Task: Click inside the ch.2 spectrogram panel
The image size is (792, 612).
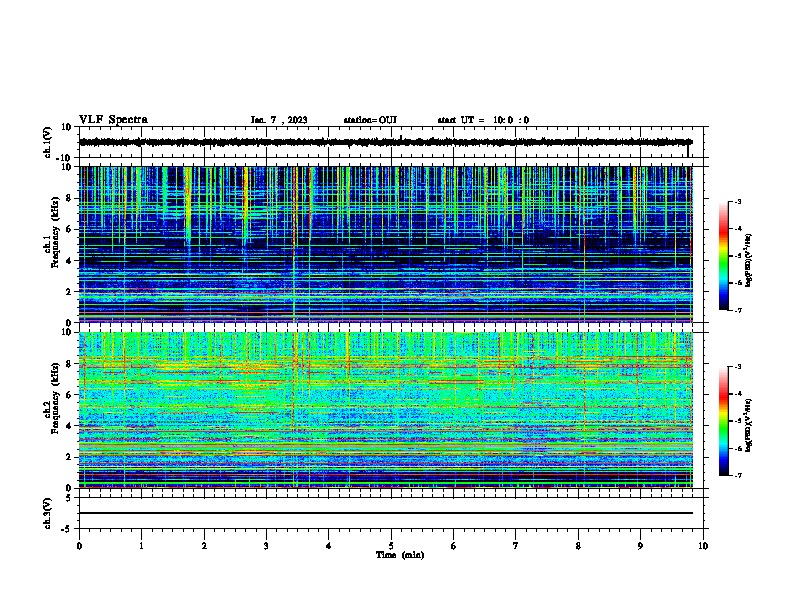Action: coord(386,410)
